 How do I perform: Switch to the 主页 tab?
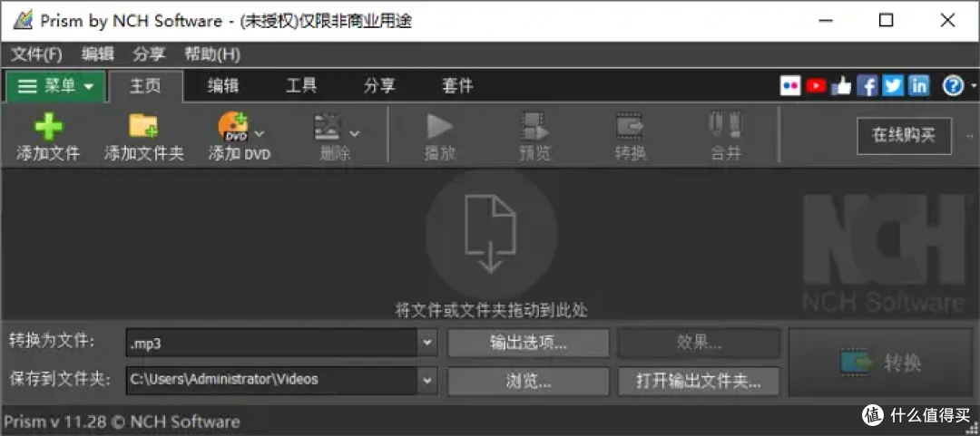point(145,85)
